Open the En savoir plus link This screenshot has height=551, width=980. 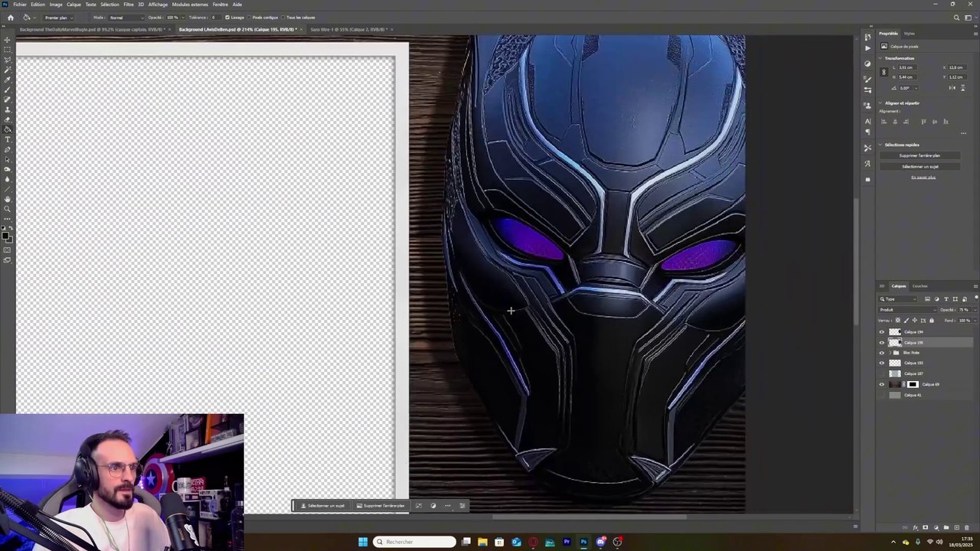point(923,178)
